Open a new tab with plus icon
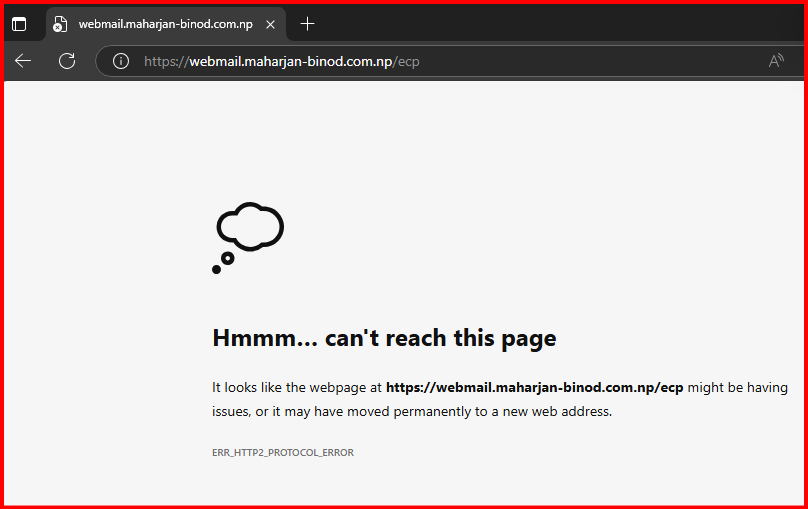 [307, 24]
